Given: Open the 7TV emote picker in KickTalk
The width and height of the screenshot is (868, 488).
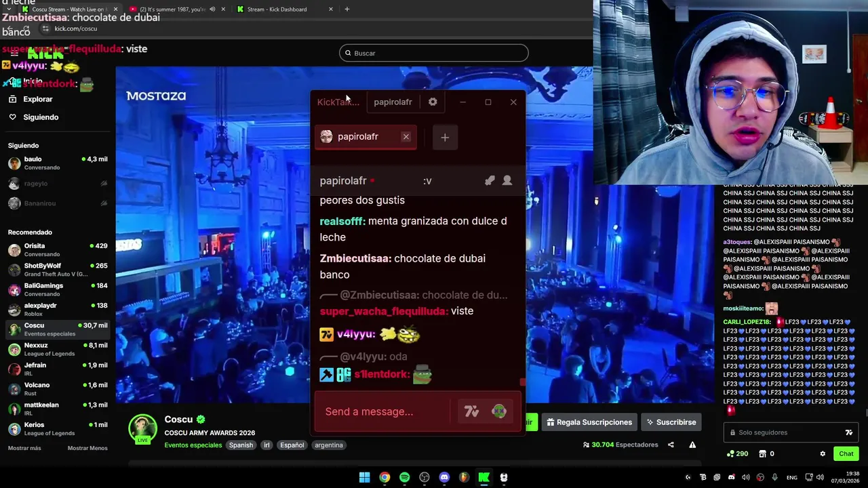Looking at the screenshot, I should coord(471,411).
